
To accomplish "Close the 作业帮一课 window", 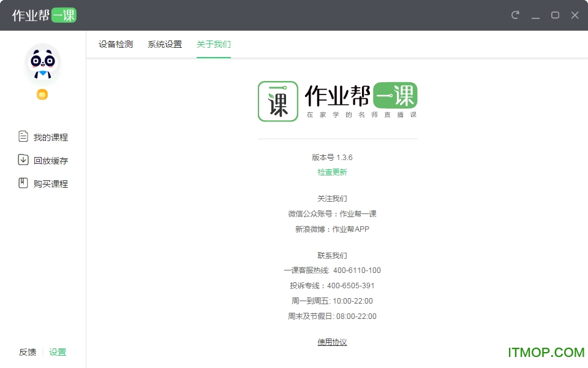I will pyautogui.click(x=575, y=15).
